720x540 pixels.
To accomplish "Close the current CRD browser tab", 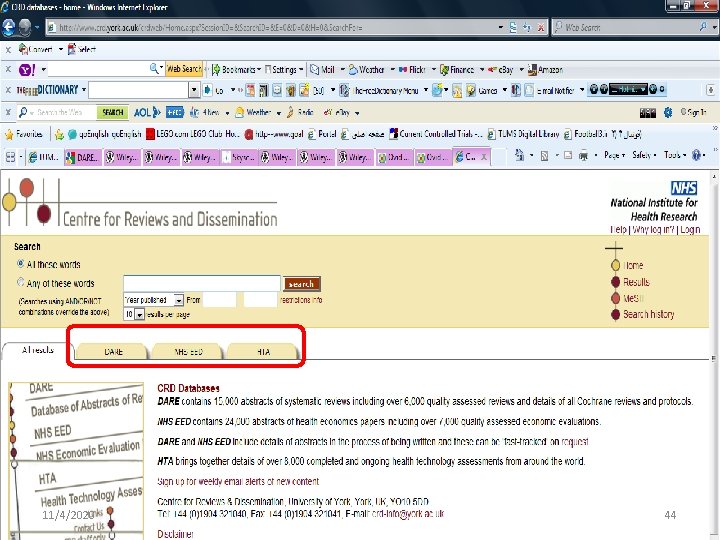I will click(484, 157).
